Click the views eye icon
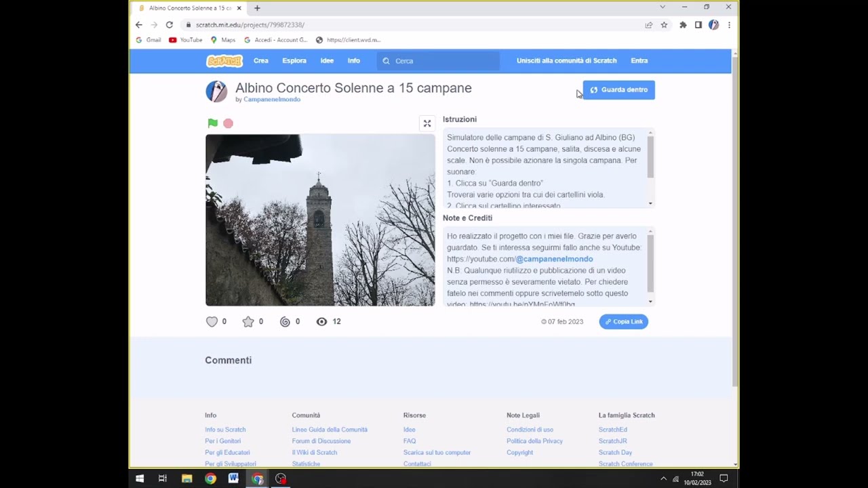The height and width of the screenshot is (488, 868). click(322, 322)
